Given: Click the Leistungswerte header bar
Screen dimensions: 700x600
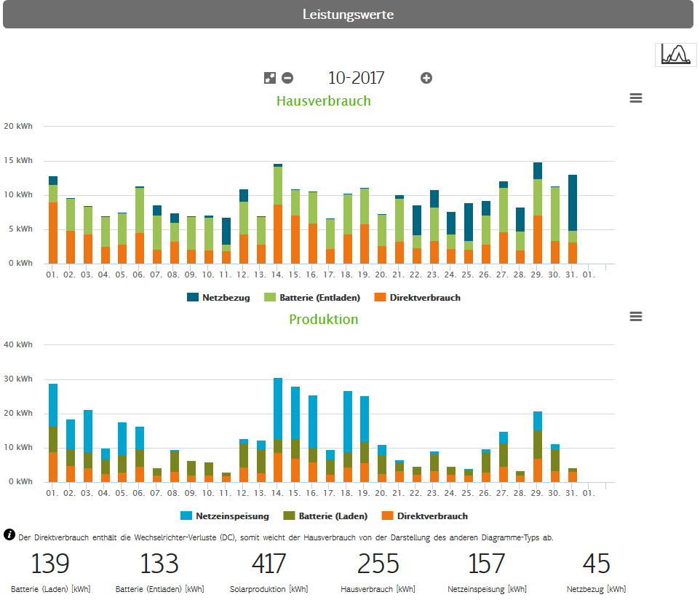Looking at the screenshot, I should pyautogui.click(x=349, y=15).
